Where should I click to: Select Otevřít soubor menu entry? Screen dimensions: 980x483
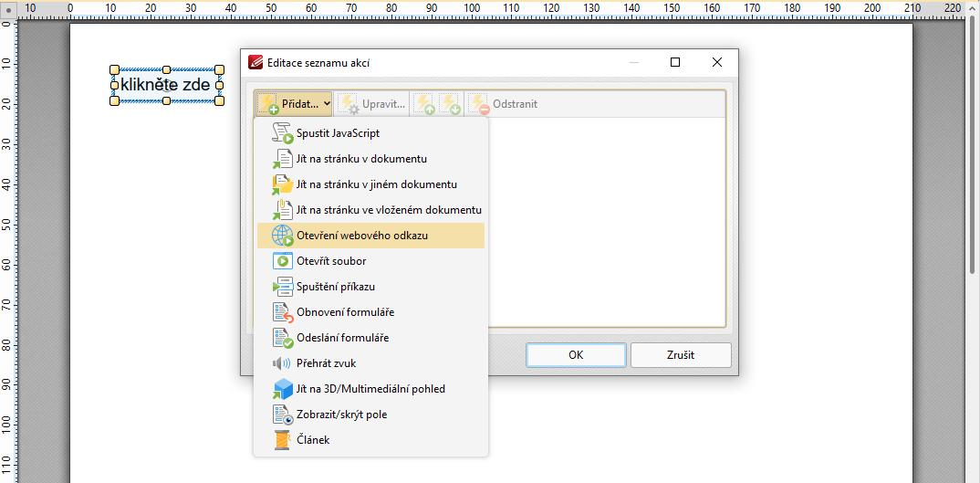pyautogui.click(x=370, y=261)
